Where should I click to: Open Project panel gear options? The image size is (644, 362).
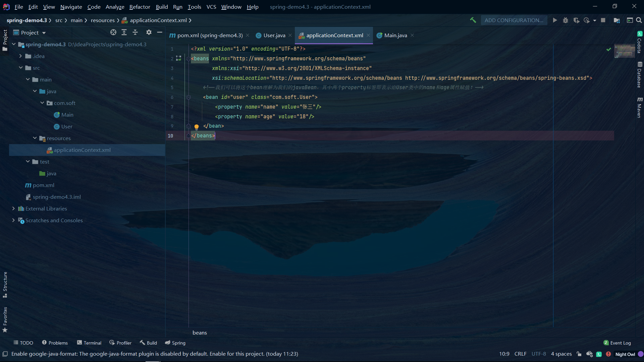[149, 32]
